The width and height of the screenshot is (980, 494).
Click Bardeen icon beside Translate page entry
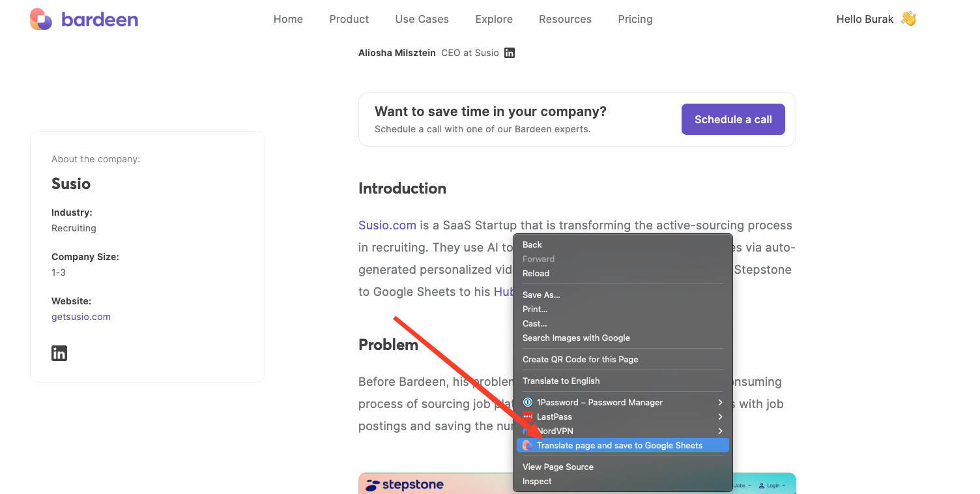tap(528, 446)
